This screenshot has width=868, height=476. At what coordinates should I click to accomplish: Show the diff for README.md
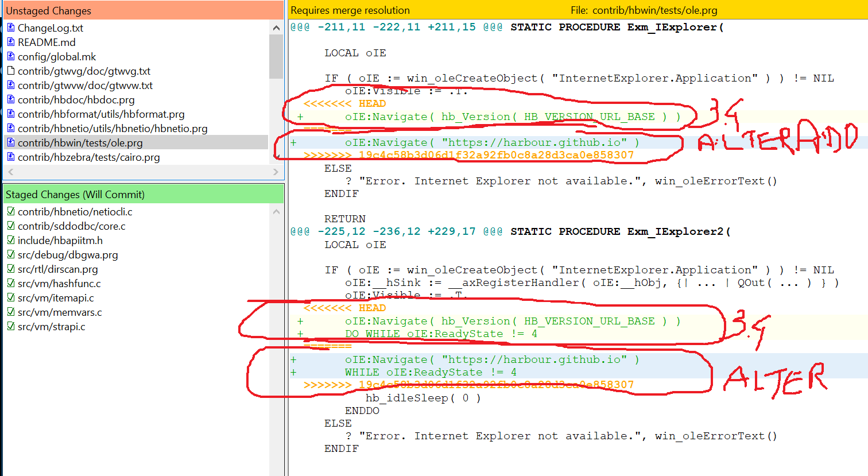(x=46, y=42)
